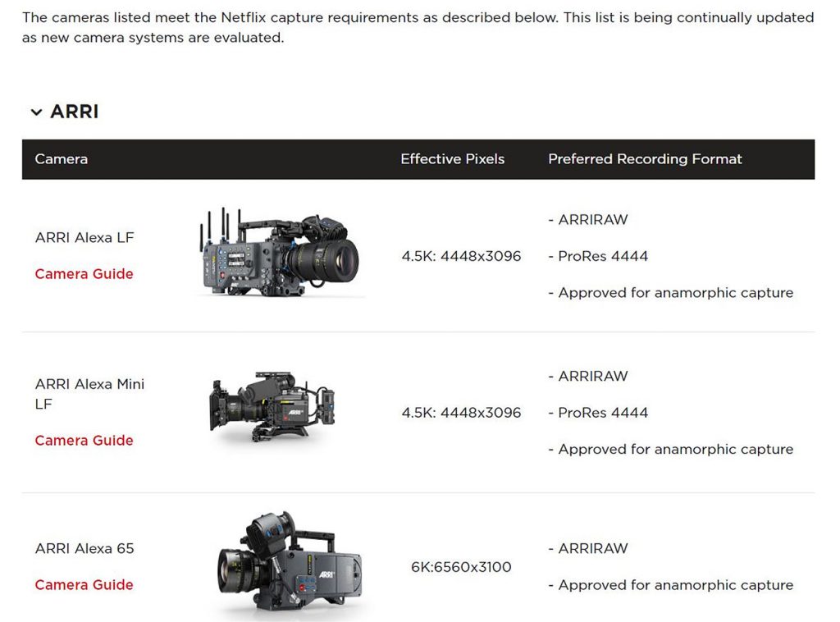The image size is (840, 622).
Task: Select the ARRI Alexa Mini LF camera name
Action: click(89, 394)
